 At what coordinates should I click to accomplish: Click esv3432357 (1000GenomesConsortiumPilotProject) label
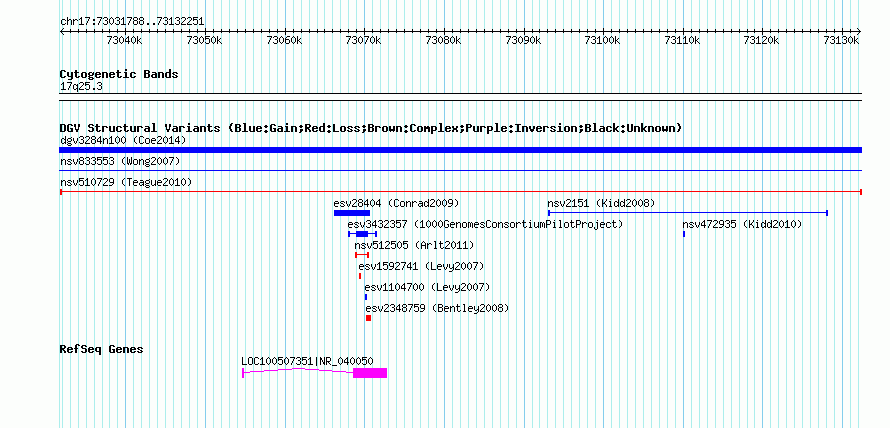click(x=485, y=224)
